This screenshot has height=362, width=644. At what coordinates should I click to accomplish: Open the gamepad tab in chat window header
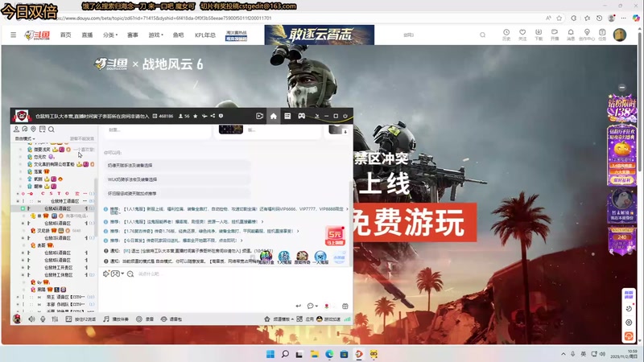301,116
